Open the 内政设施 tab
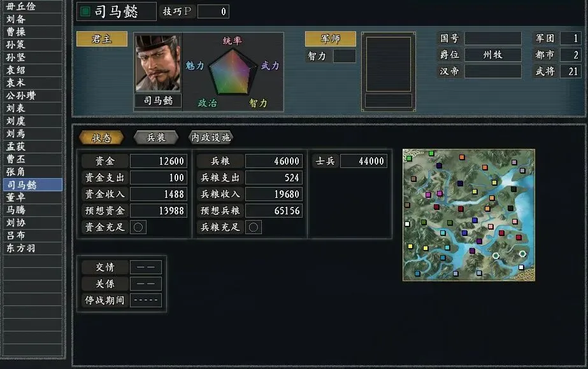Viewport: 588px width, 369px height. pos(211,138)
